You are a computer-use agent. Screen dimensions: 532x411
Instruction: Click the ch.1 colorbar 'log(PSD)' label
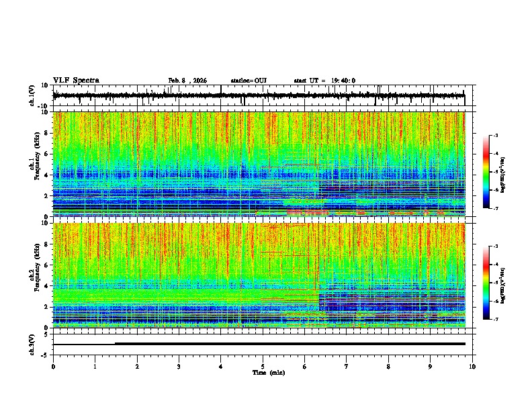pos(503,175)
